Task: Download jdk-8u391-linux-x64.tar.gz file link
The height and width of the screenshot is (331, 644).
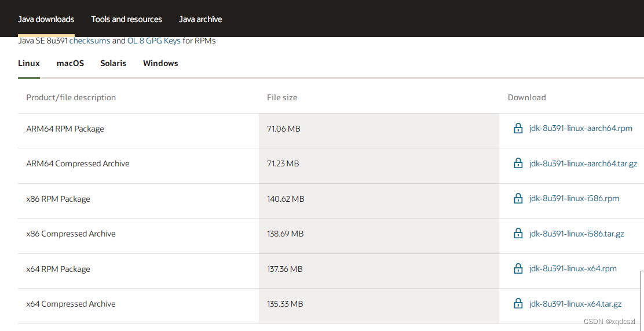Action: coord(575,304)
